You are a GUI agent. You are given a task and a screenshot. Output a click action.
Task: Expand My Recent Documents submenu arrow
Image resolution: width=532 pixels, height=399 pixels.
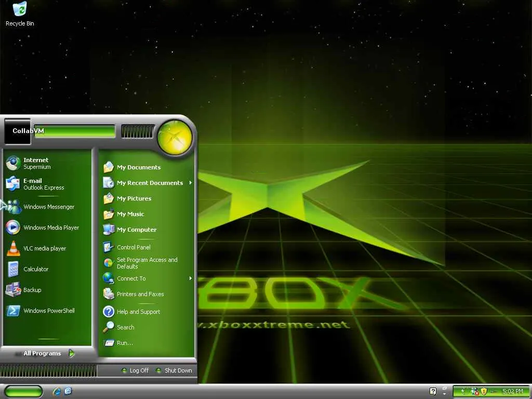coord(190,183)
